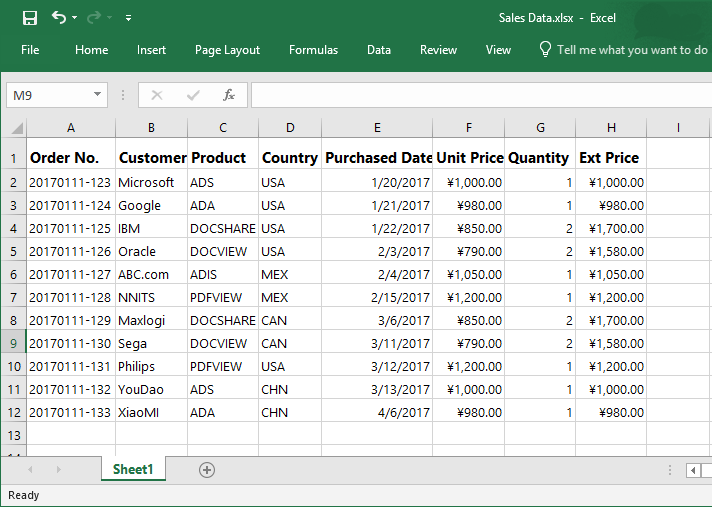This screenshot has height=507, width=712.
Task: Click the Select All corner triangle
Action: coord(17,128)
